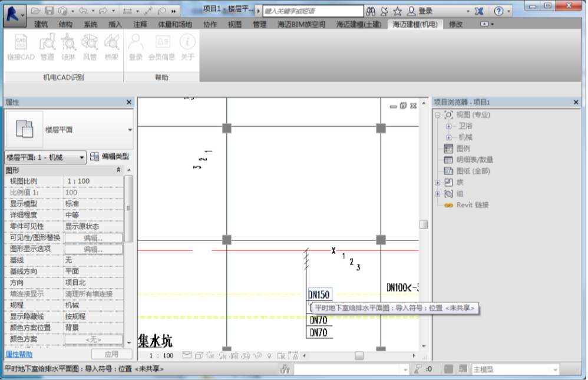588x380 pixels.
Task: Expand the 卫浴 tree node
Action: (448, 127)
